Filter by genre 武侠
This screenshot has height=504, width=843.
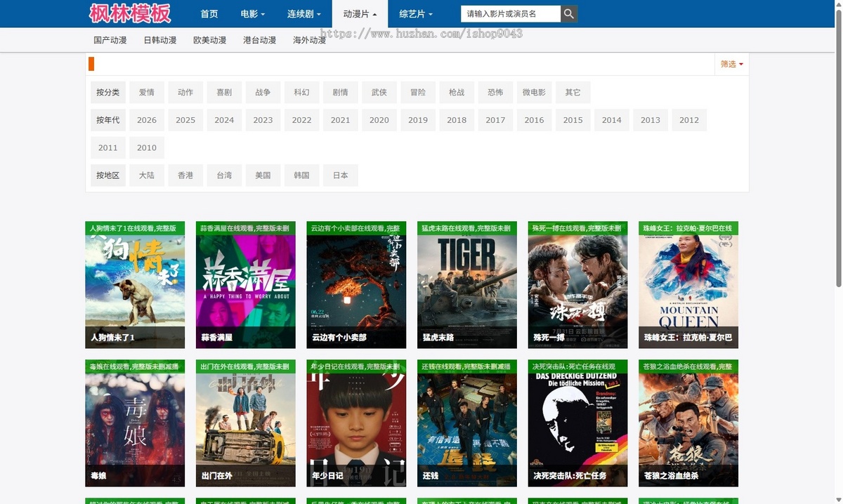pyautogui.click(x=379, y=92)
